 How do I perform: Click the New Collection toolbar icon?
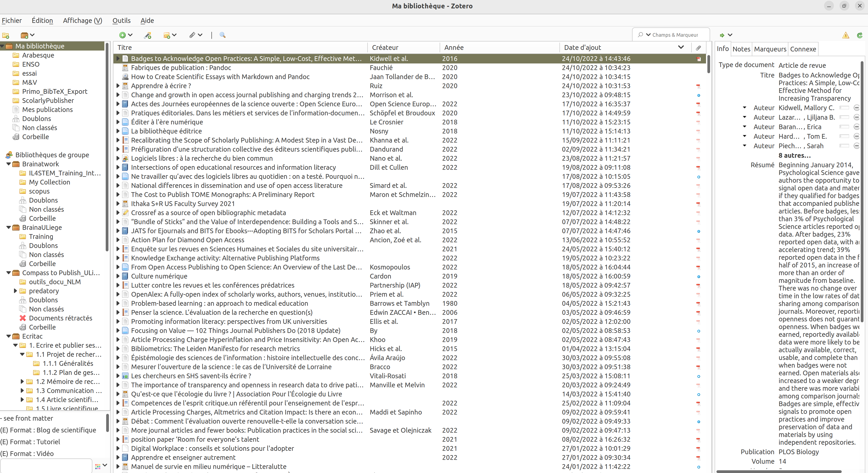point(5,35)
